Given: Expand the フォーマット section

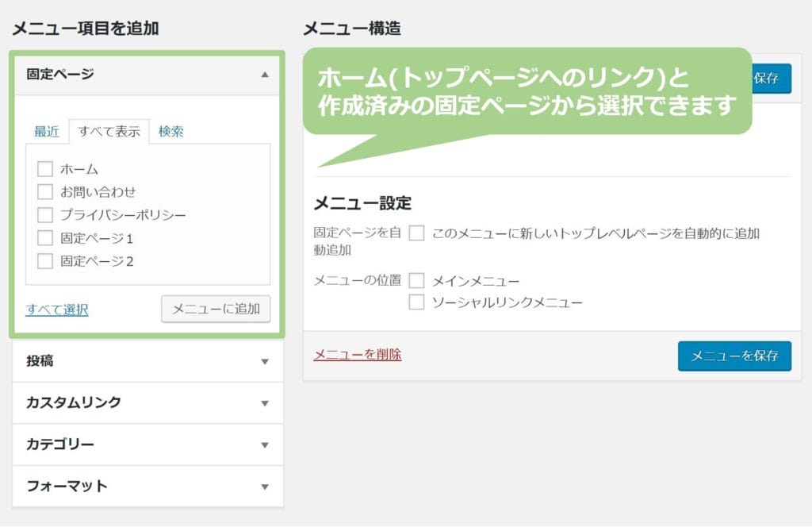Looking at the screenshot, I should click(265, 486).
